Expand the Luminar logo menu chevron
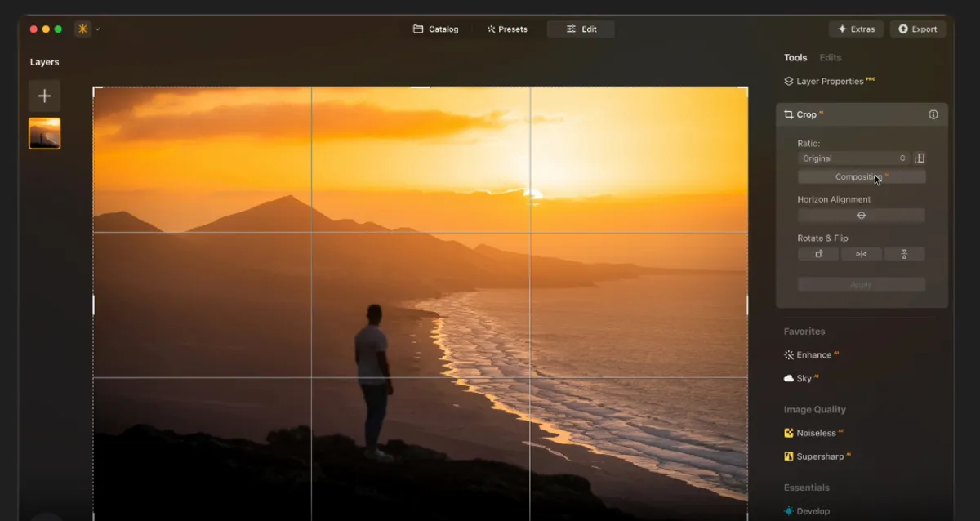This screenshot has height=521, width=980. tap(98, 29)
